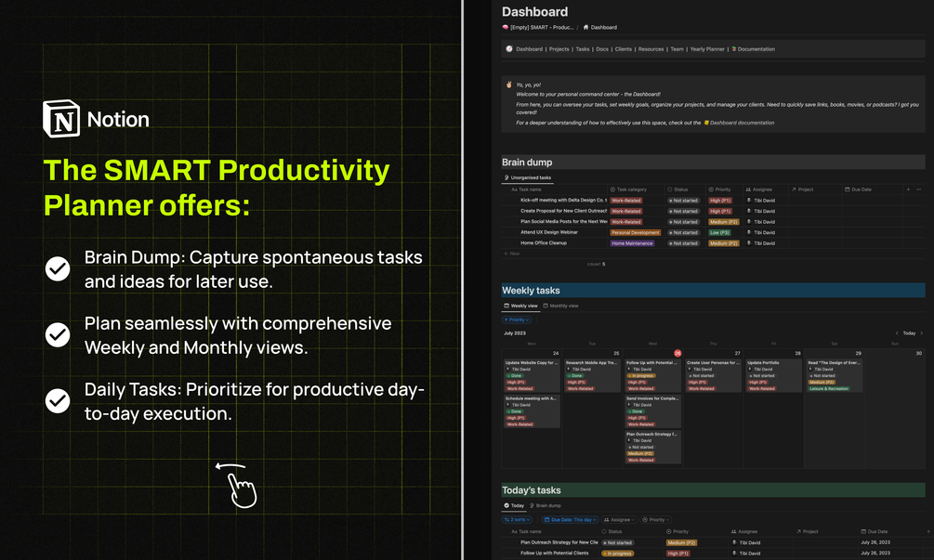The image size is (934, 560).
Task: Switch to Brain dump tab under Today's tasks
Action: 545,505
